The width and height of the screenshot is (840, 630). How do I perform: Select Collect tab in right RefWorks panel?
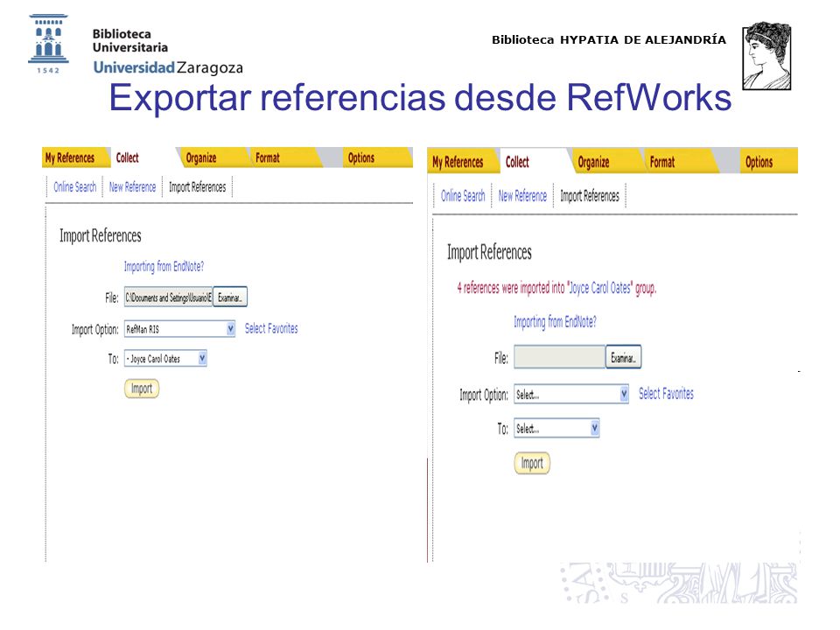point(517,162)
